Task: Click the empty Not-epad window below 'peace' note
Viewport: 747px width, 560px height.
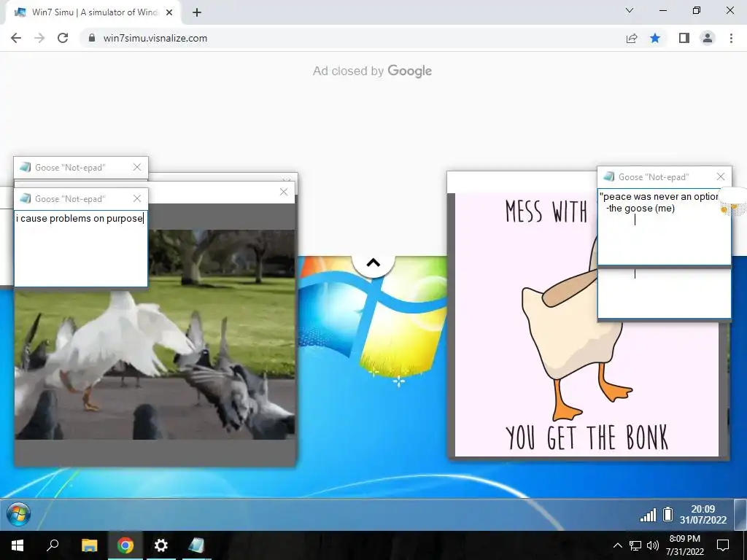Action: pos(664,293)
